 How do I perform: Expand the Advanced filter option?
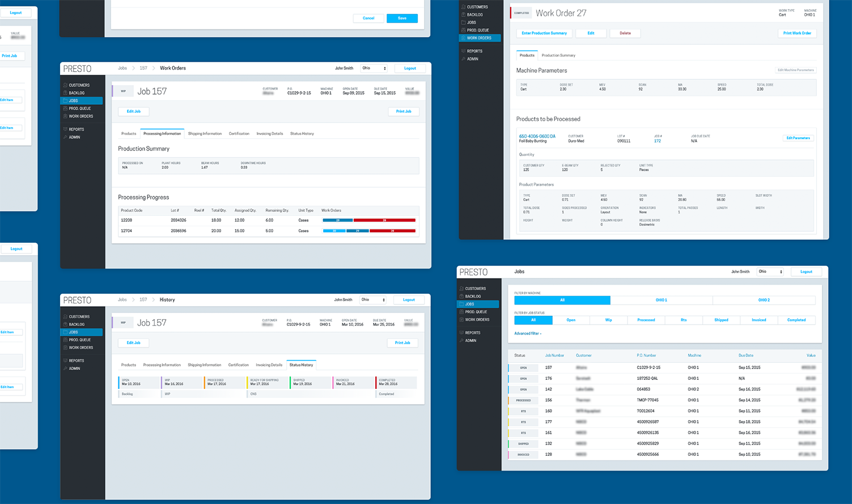[x=528, y=333]
